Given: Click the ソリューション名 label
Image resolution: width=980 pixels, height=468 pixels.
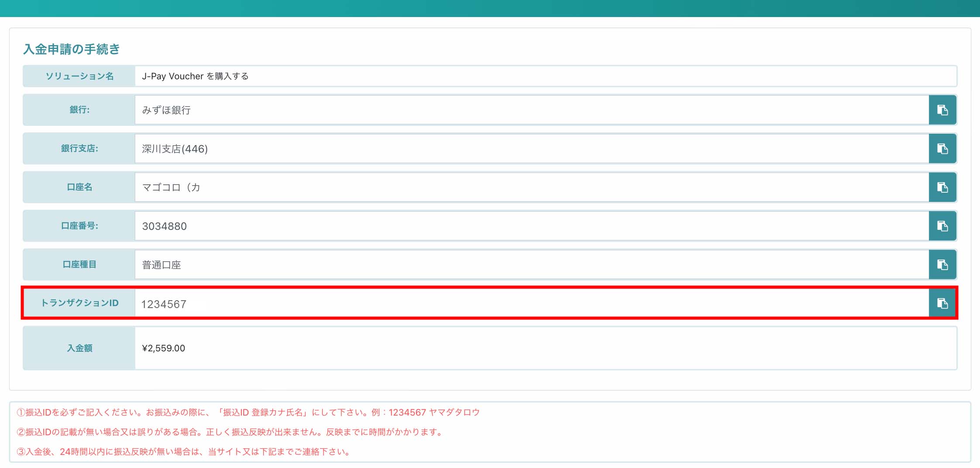Looking at the screenshot, I should [x=79, y=76].
